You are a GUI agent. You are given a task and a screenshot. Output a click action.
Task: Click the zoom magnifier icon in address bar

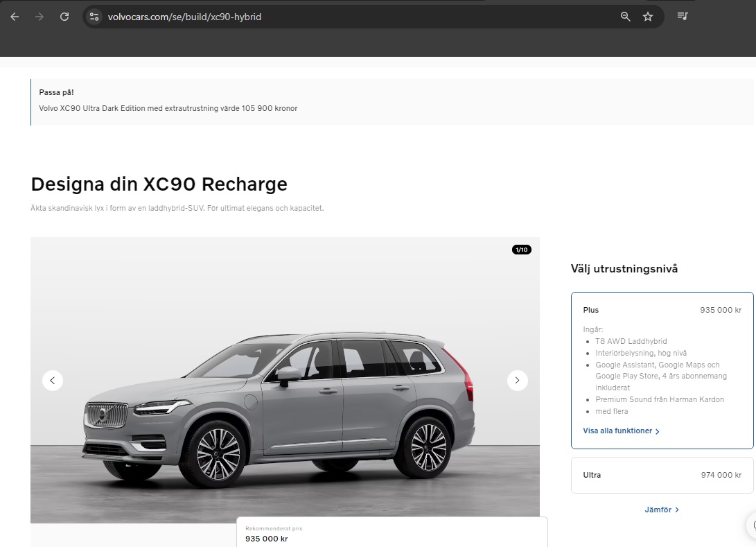625,17
